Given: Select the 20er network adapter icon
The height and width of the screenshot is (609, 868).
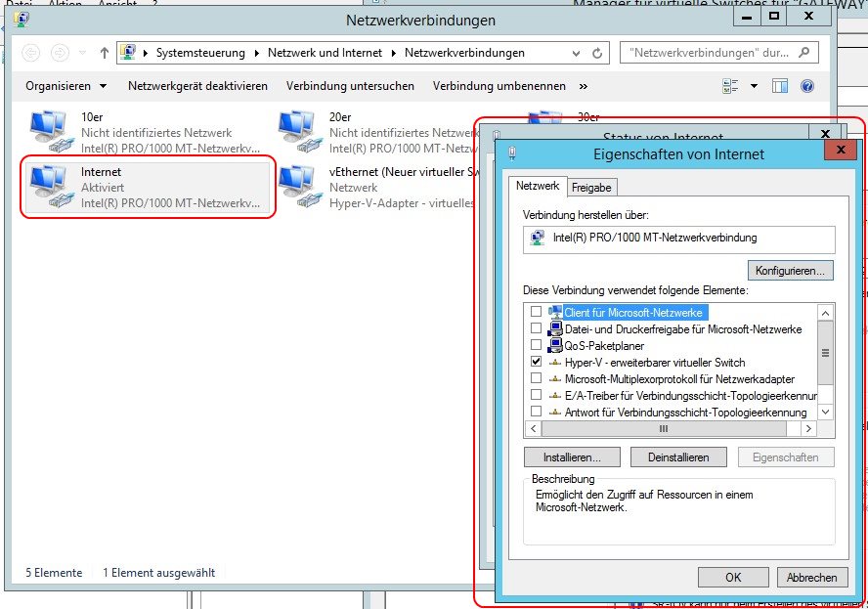Looking at the screenshot, I should (x=301, y=132).
